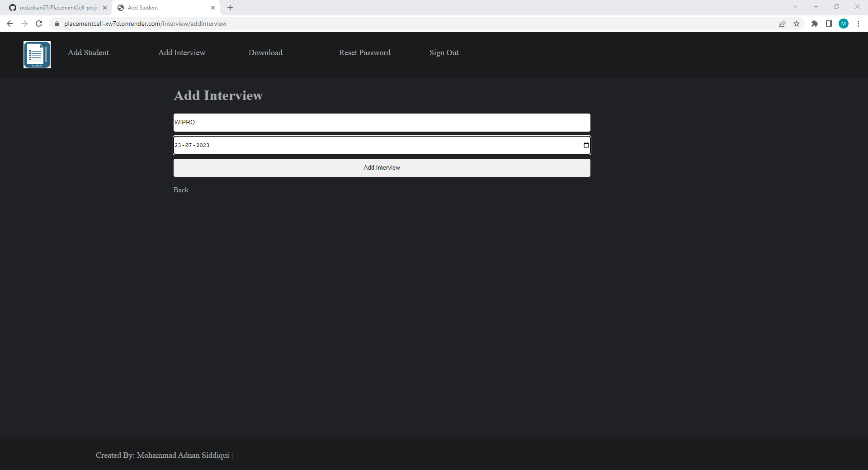
Task: Open the tab search chevron dropdown
Action: (x=795, y=6)
